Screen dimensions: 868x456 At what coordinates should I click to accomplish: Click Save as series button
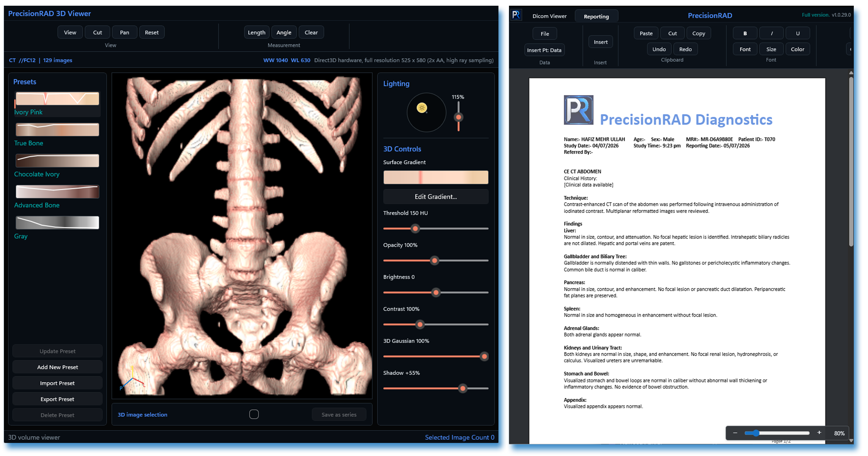339,415
